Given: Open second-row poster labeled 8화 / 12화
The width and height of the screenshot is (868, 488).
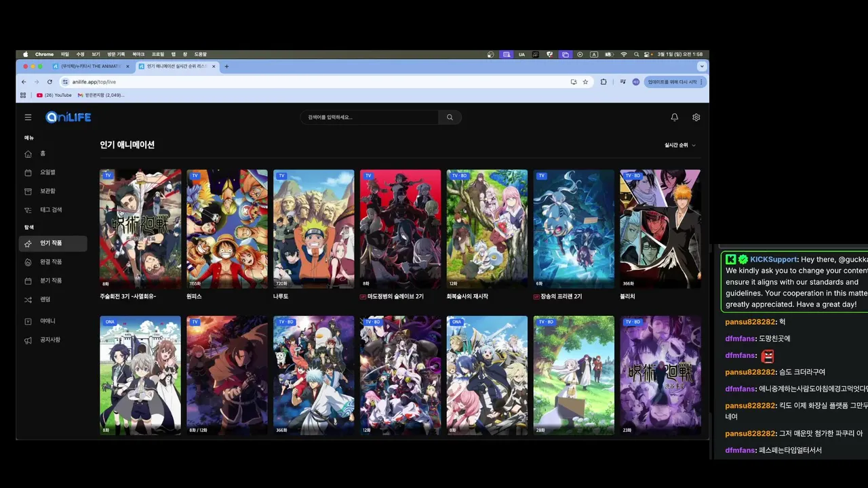Looking at the screenshot, I should (227, 375).
